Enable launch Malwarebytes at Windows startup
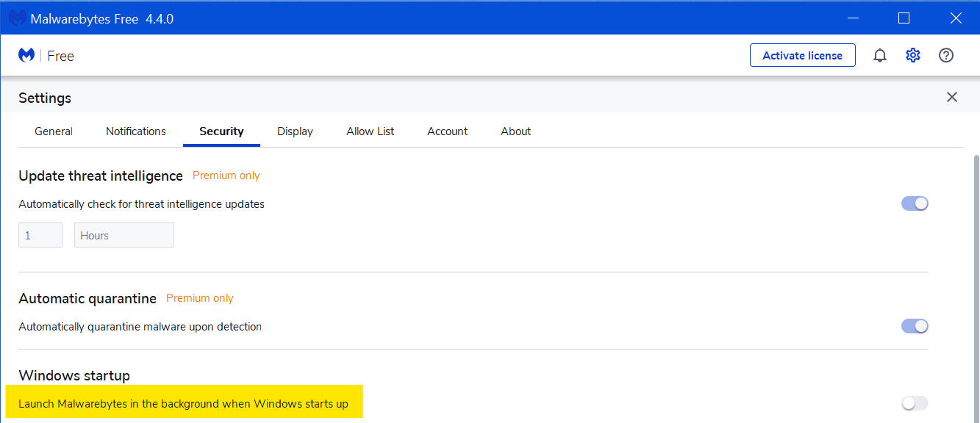Image resolution: width=980 pixels, height=423 pixels. coord(915,403)
